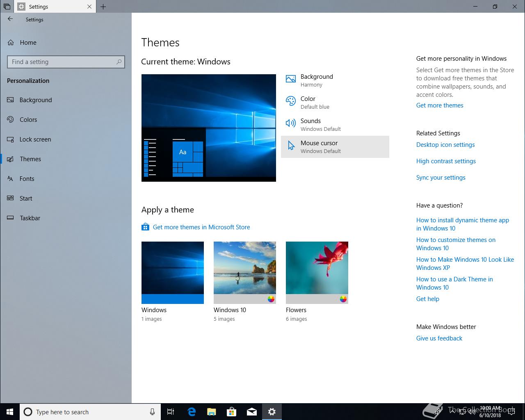The image size is (525, 420).
Task: Click Get help link
Action: [x=428, y=299]
